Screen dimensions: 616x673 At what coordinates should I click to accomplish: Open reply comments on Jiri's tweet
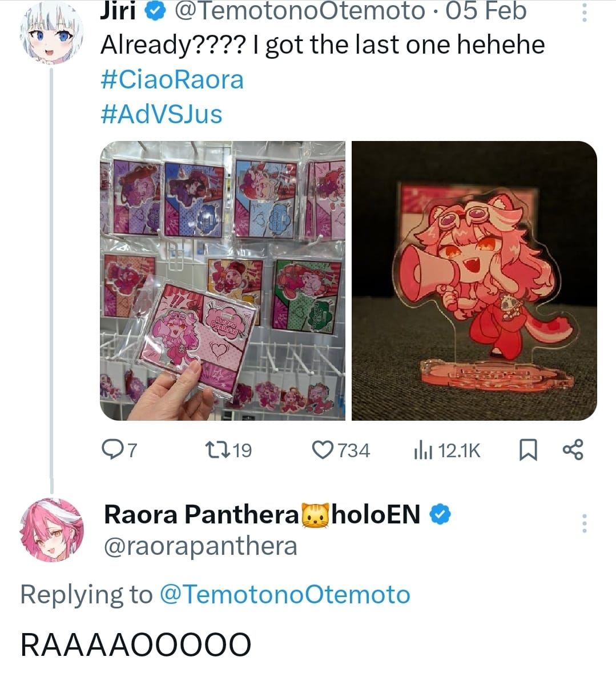119,450
